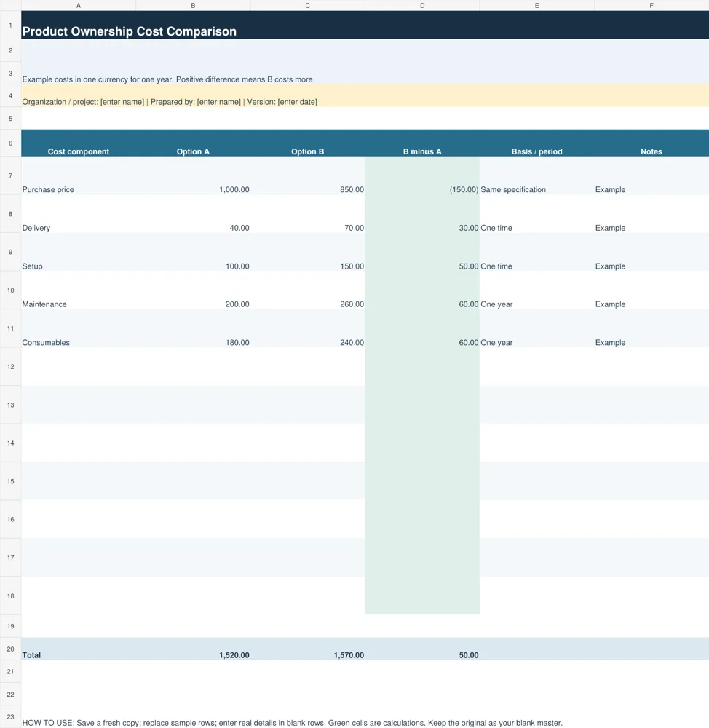This screenshot has width=709, height=728.
Task: Select row 6 header
Action: pyautogui.click(x=10, y=143)
